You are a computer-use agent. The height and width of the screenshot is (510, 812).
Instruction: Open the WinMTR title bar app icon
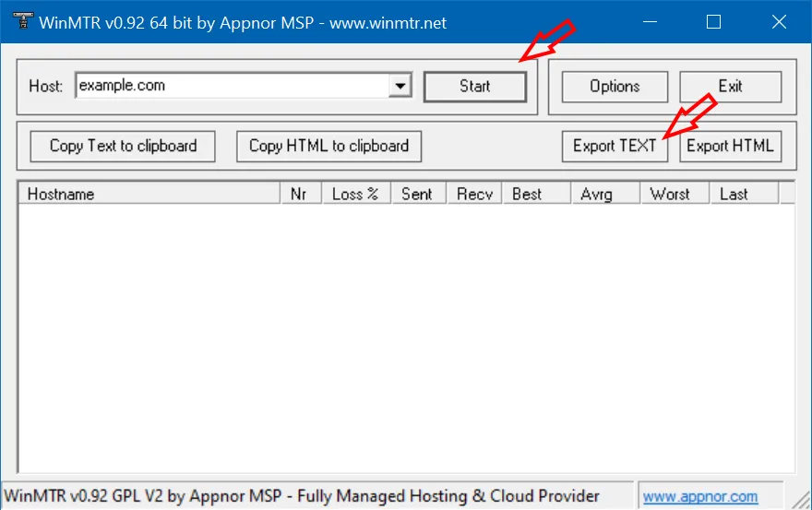(x=22, y=22)
